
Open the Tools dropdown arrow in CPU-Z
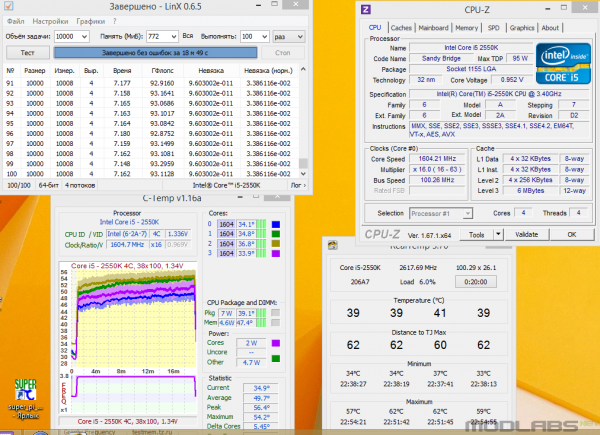[x=498, y=235]
